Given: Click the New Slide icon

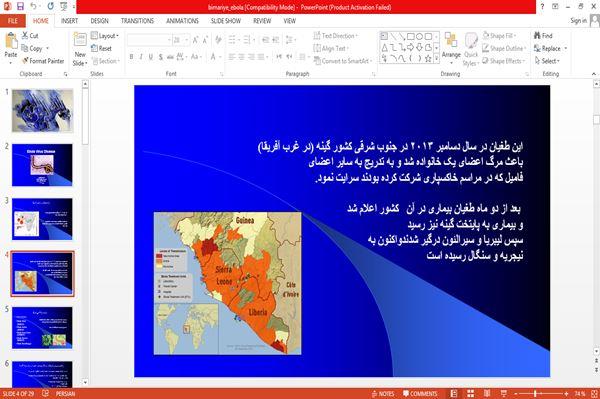Looking at the screenshot, I should pos(80,40).
